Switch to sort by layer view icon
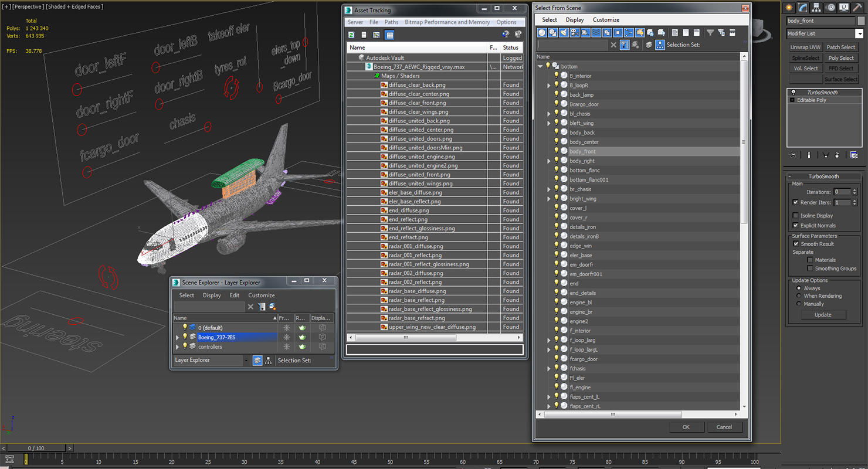This screenshot has width=868, height=469. pos(649,45)
